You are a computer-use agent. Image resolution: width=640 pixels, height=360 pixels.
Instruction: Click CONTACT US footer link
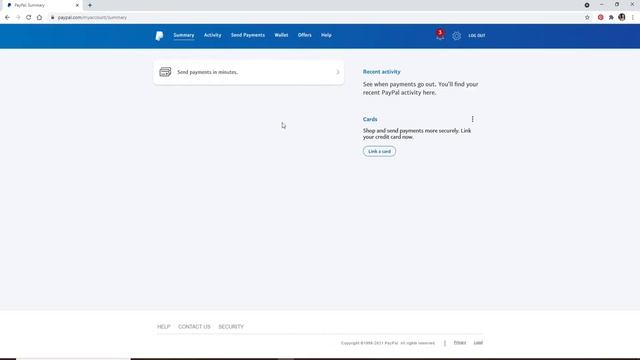click(x=194, y=327)
